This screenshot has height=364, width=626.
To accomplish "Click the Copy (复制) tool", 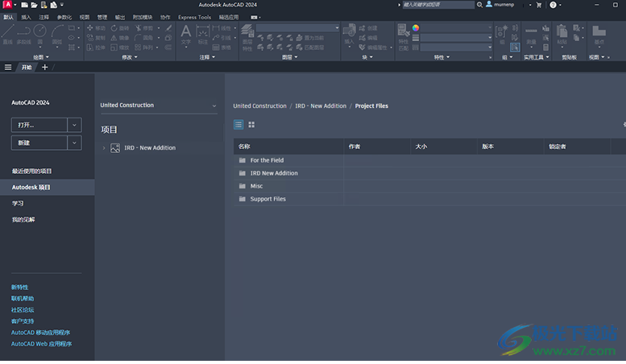I will tap(96, 38).
